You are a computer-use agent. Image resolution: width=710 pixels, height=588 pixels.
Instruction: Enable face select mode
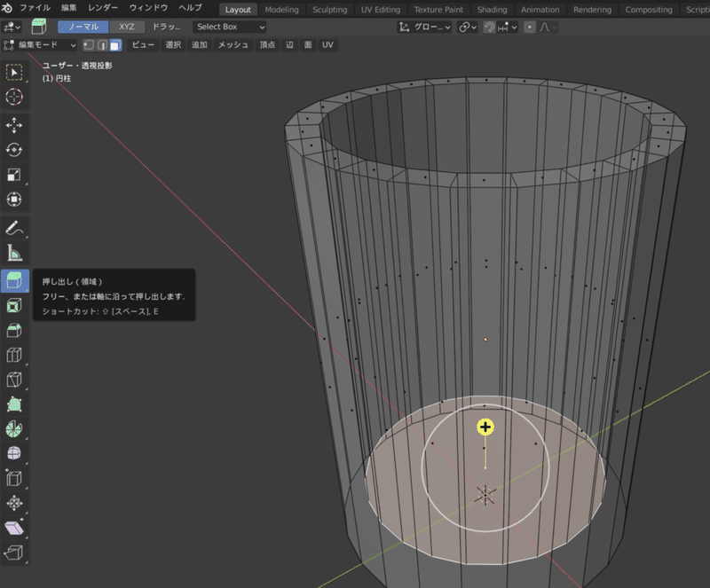(116, 45)
